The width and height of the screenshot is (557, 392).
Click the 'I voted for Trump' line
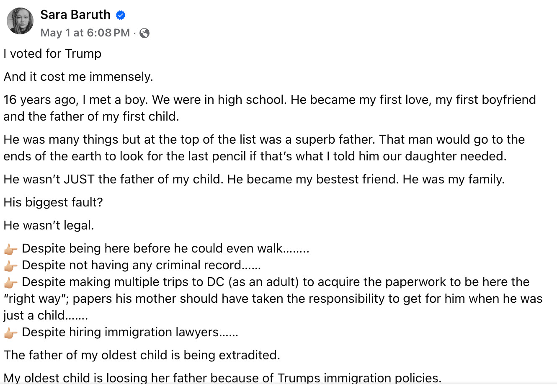pos(52,54)
